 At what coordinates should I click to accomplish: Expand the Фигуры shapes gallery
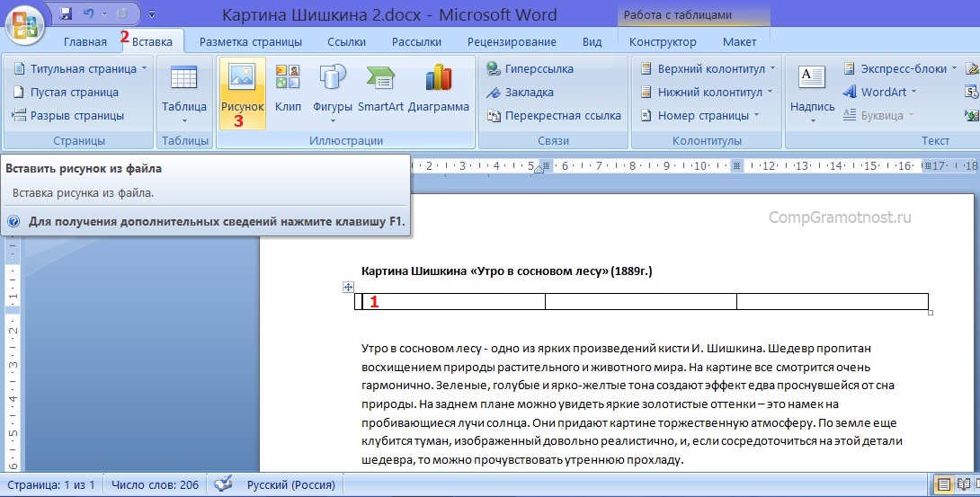pos(333,93)
